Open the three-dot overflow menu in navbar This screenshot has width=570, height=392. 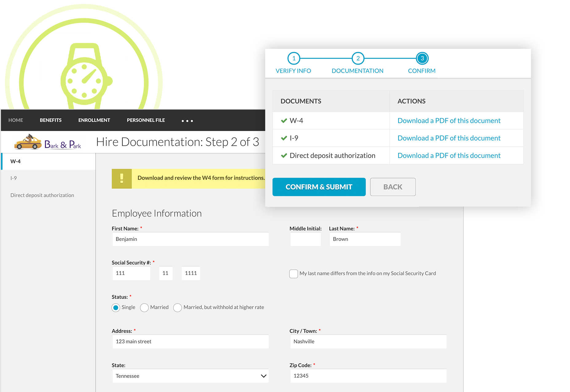click(187, 121)
